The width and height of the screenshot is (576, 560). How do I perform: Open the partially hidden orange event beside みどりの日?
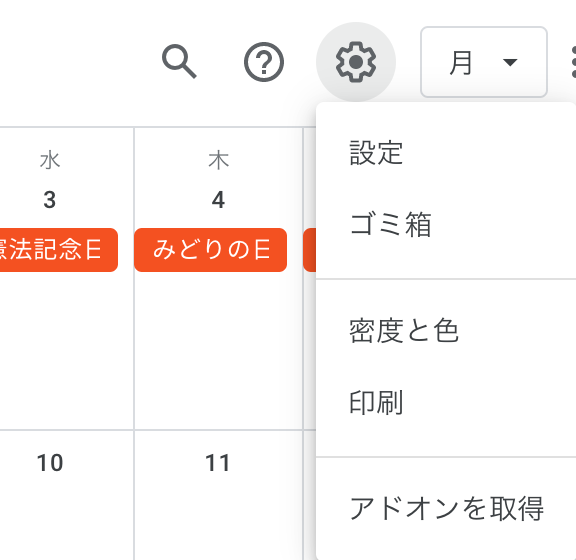[310, 250]
